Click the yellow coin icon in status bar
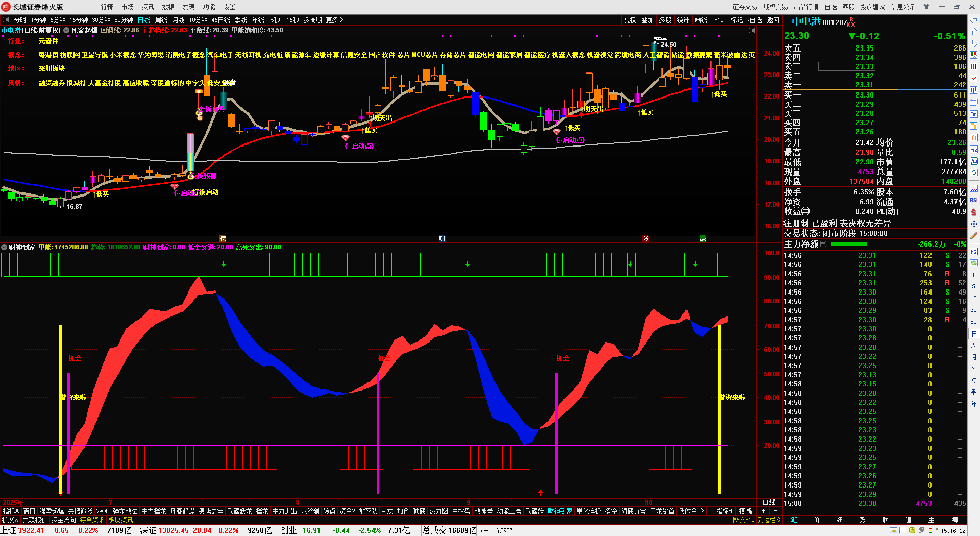The image size is (980, 536). point(912,531)
